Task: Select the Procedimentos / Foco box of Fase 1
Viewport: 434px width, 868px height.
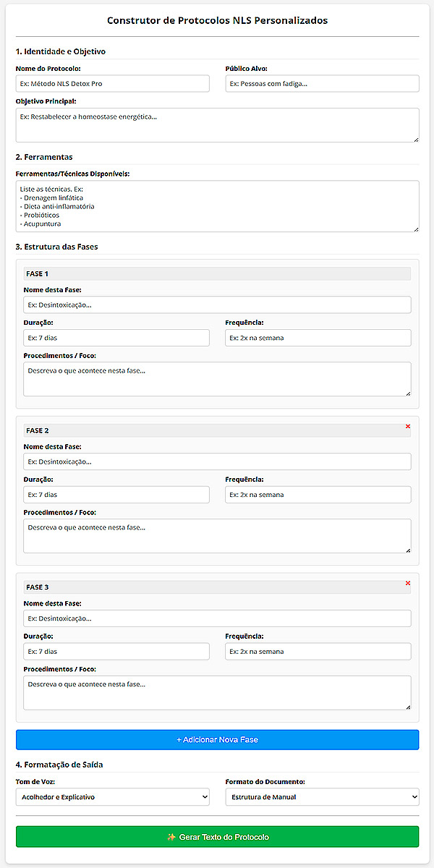Action: [217, 378]
